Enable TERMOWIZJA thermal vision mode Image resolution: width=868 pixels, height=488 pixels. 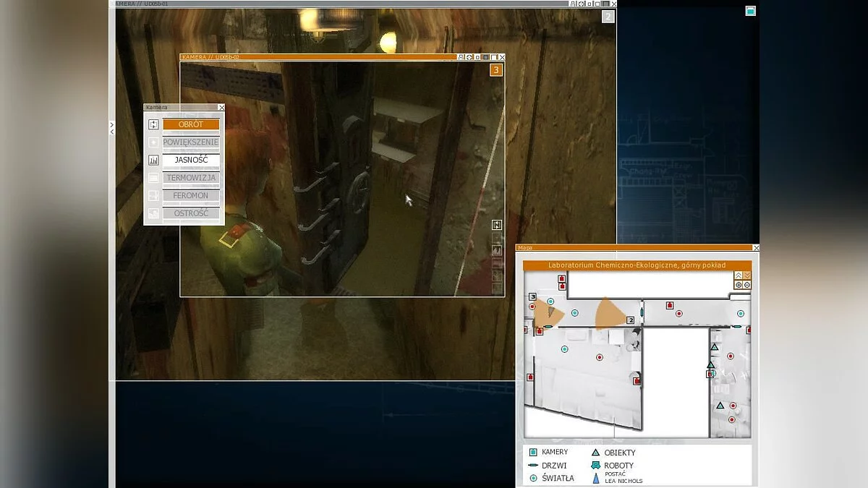point(191,178)
